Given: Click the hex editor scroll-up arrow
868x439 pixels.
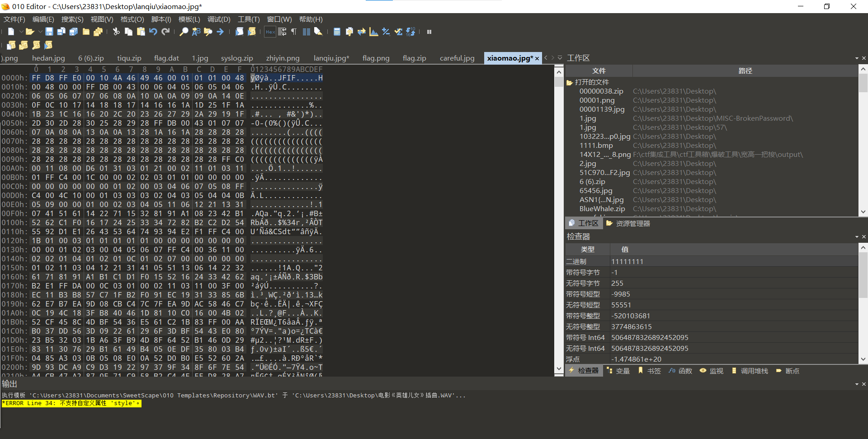Looking at the screenshot, I should click(559, 72).
